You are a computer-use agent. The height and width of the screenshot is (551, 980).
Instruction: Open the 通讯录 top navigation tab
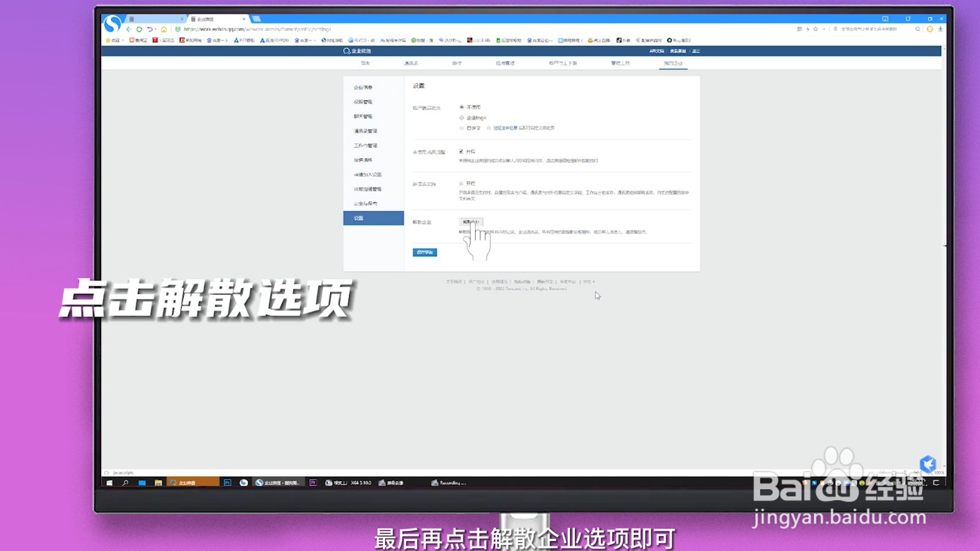(411, 63)
